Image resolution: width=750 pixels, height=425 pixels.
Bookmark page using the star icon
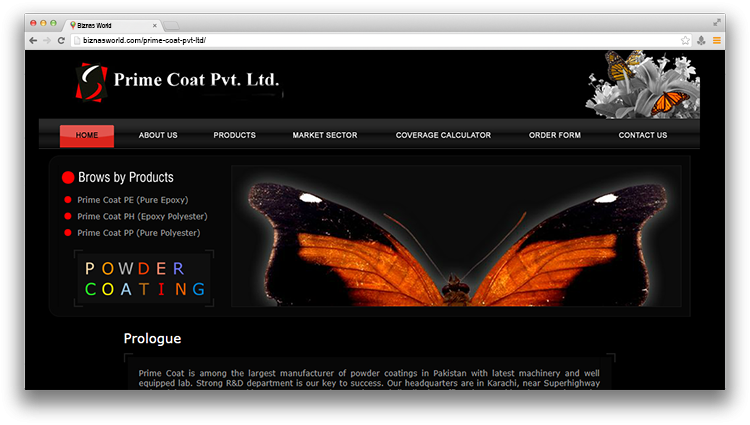pyautogui.click(x=685, y=40)
